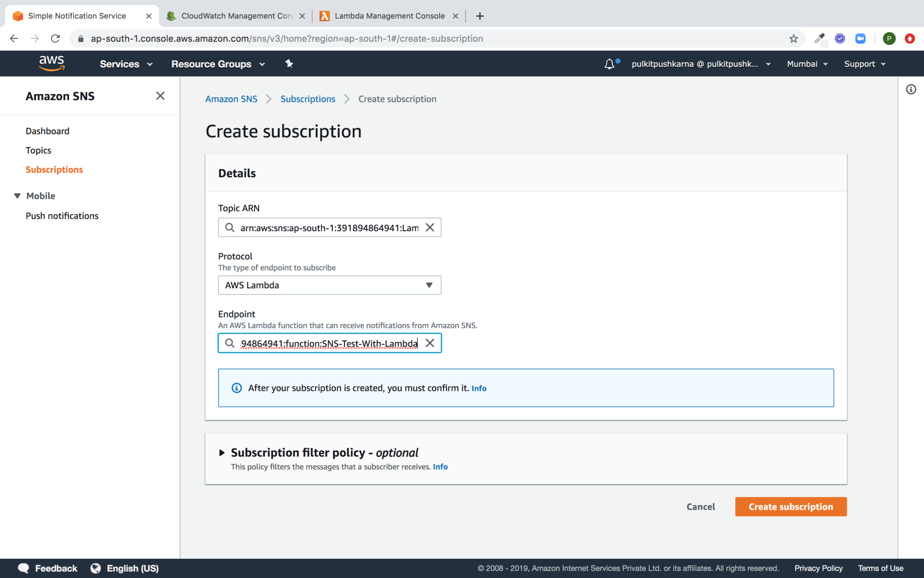The width and height of the screenshot is (924, 578).
Task: Click the Create subscription button
Action: tap(791, 506)
